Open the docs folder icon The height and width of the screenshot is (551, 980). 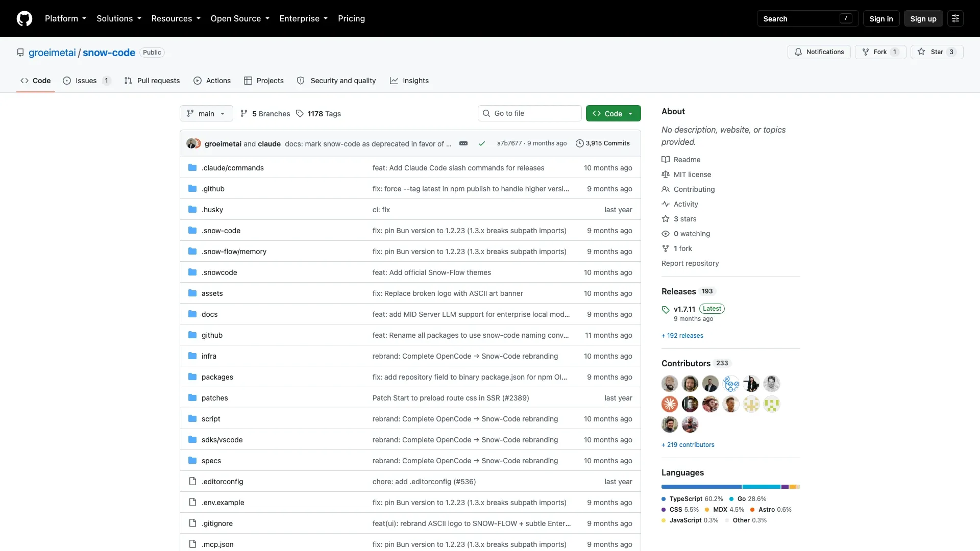pos(192,314)
